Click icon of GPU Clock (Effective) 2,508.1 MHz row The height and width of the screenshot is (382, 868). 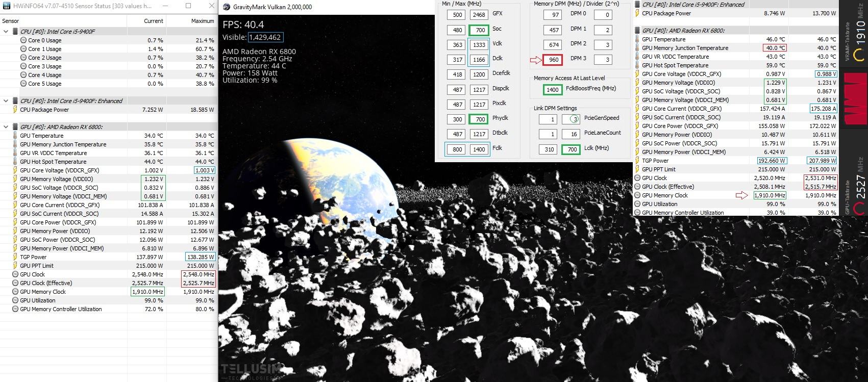click(x=637, y=187)
